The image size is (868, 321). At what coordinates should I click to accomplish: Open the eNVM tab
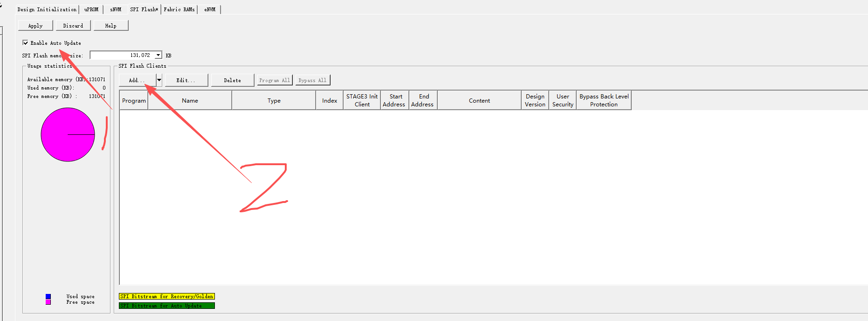point(210,9)
